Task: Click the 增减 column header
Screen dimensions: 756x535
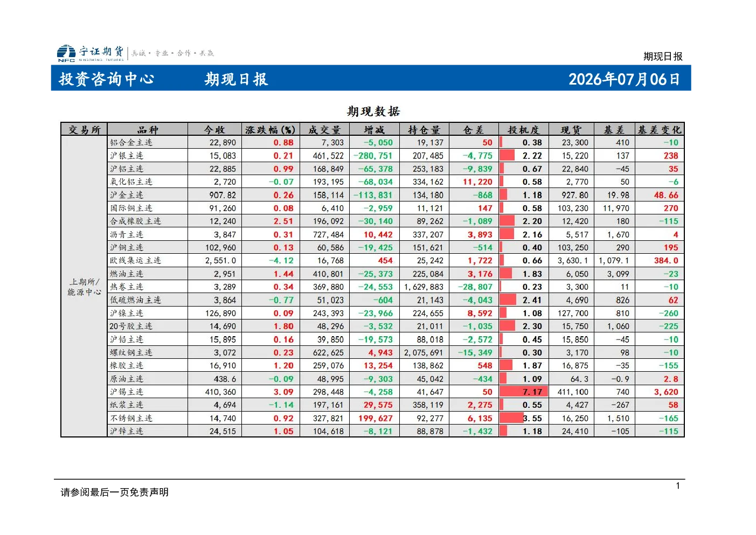Action: pos(374,130)
